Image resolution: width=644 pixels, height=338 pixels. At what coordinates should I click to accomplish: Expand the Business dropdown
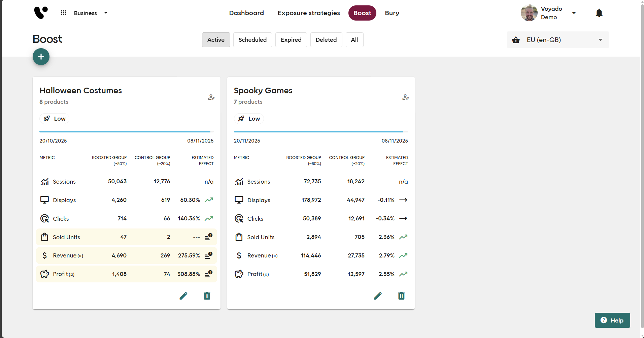(x=90, y=13)
